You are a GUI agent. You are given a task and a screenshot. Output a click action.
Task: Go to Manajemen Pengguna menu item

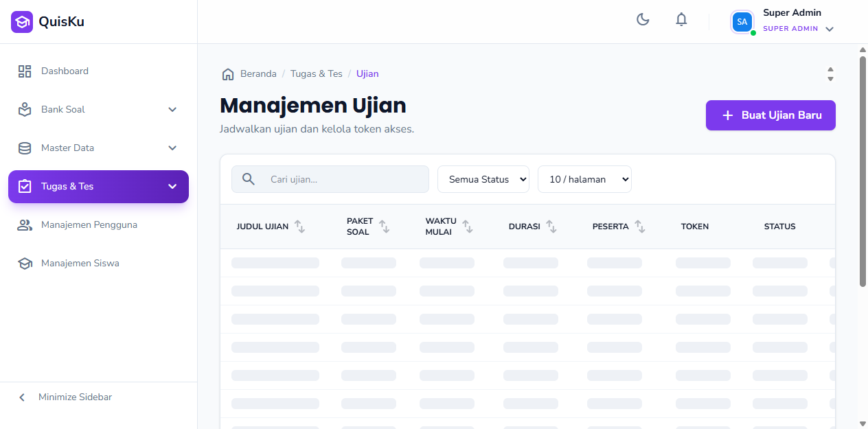point(99,225)
